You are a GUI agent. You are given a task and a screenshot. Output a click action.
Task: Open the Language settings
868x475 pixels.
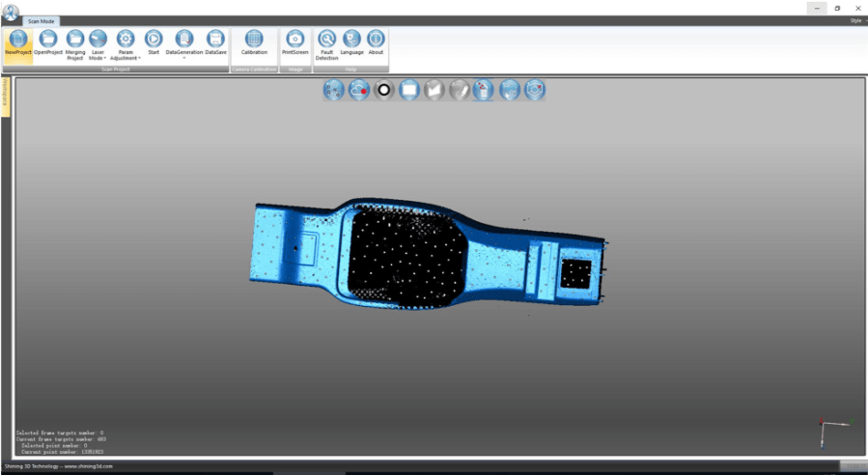(352, 43)
